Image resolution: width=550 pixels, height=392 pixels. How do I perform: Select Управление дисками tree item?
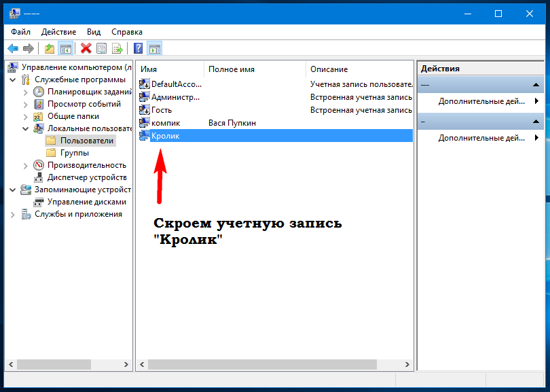tap(87, 202)
